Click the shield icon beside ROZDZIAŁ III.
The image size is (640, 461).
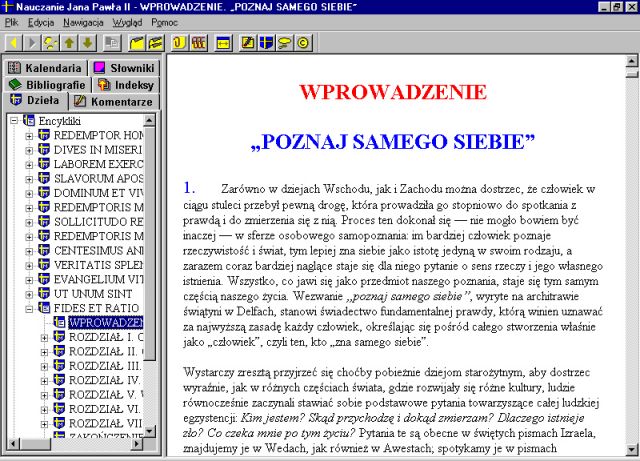(59, 365)
